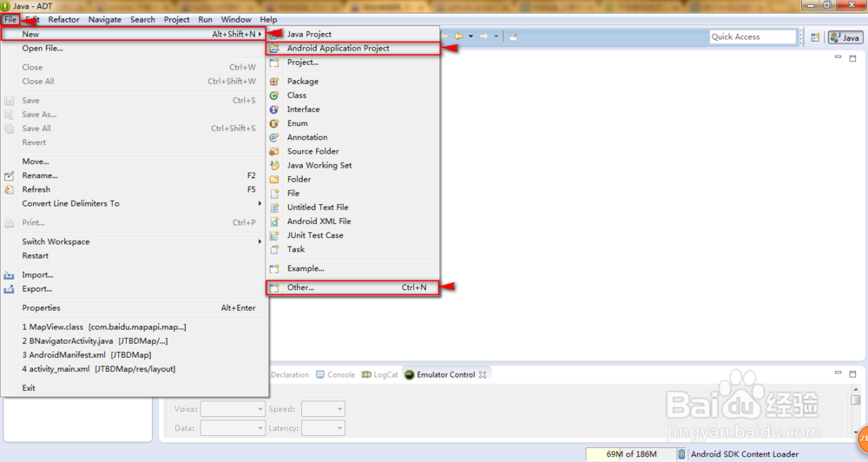This screenshot has height=462, width=868.
Task: Open the Back history dropdown arrow
Action: pyautogui.click(x=470, y=36)
